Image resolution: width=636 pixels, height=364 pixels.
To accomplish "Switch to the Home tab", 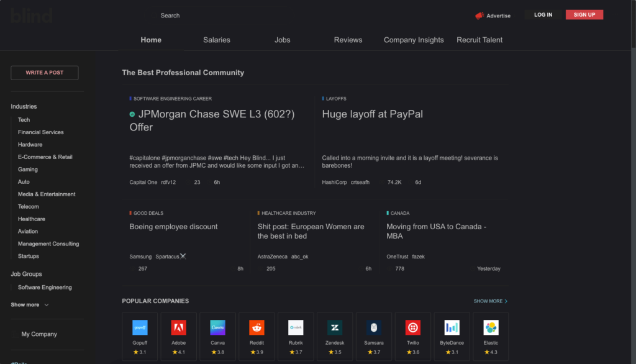I will tap(151, 40).
